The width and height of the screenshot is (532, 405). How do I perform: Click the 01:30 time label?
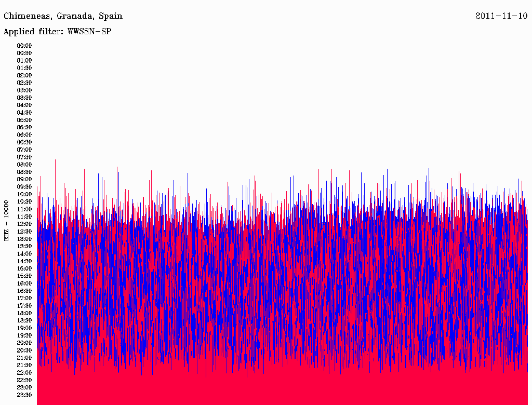click(24, 68)
